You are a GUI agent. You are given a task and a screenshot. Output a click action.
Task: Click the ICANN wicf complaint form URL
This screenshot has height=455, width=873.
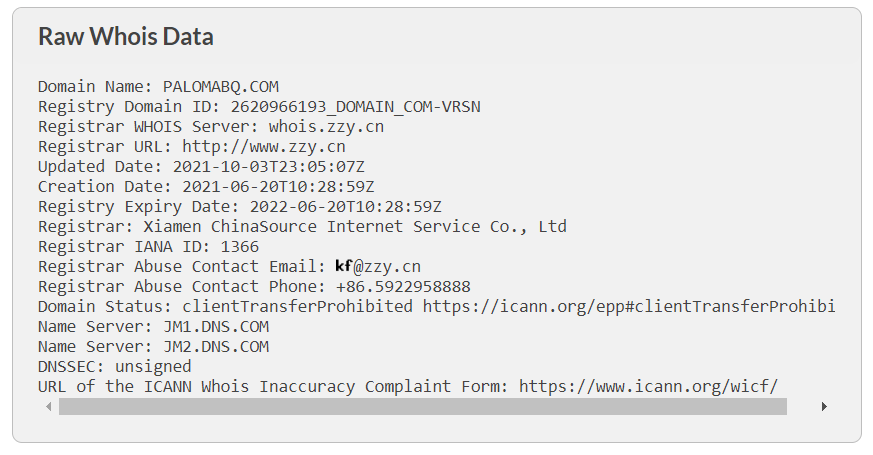(648, 386)
